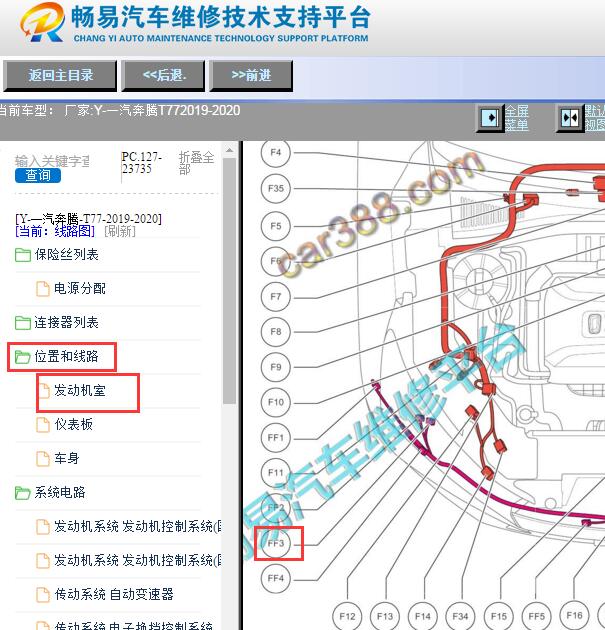This screenshot has height=630, width=605.
Task: Focus the keyword search input field
Action: [52, 161]
